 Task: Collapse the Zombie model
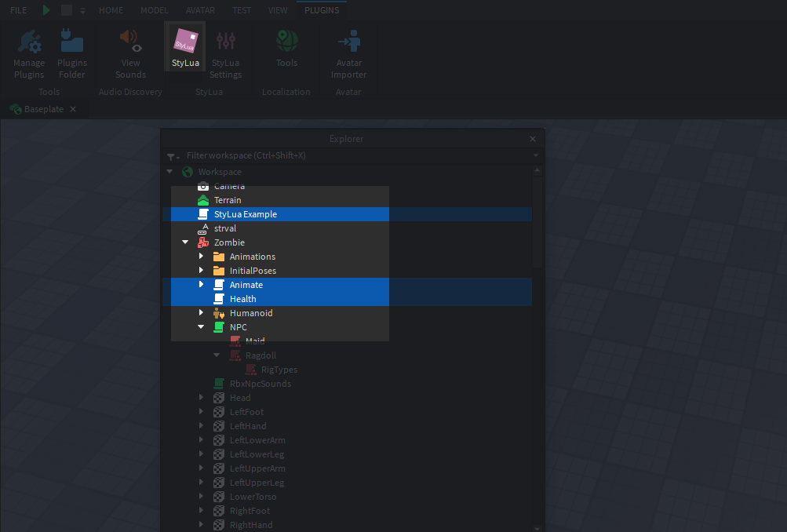185,242
